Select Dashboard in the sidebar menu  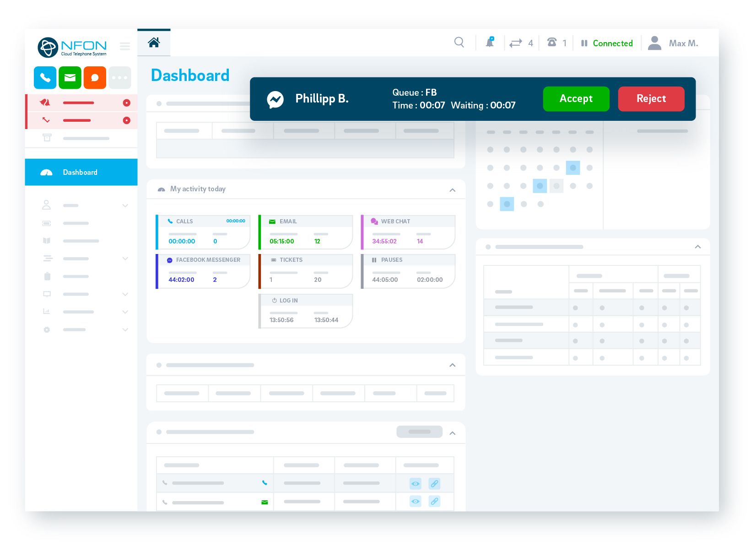point(81,172)
